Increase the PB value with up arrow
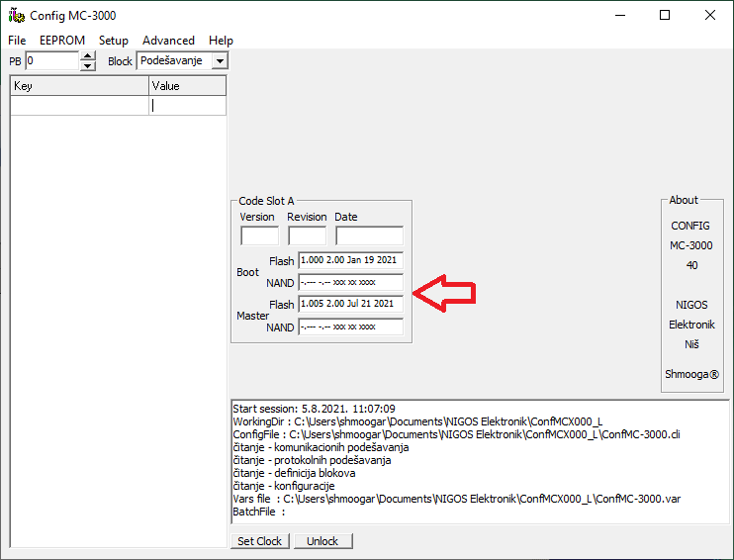Screen dimensions: 734x560 pyautogui.click(x=87, y=56)
